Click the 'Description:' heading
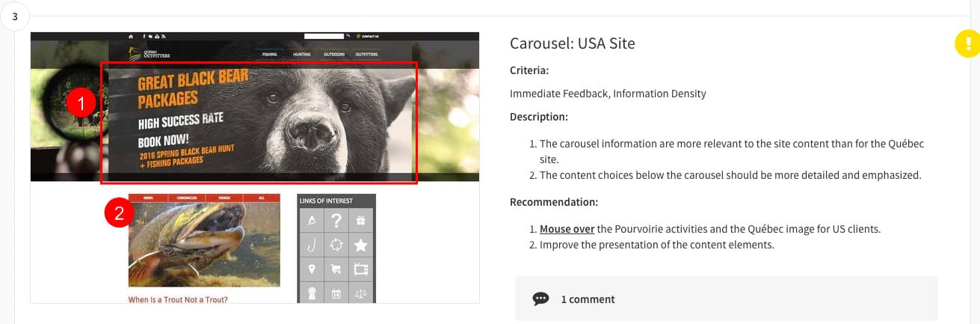The height and width of the screenshot is (324, 980). pyautogui.click(x=539, y=117)
